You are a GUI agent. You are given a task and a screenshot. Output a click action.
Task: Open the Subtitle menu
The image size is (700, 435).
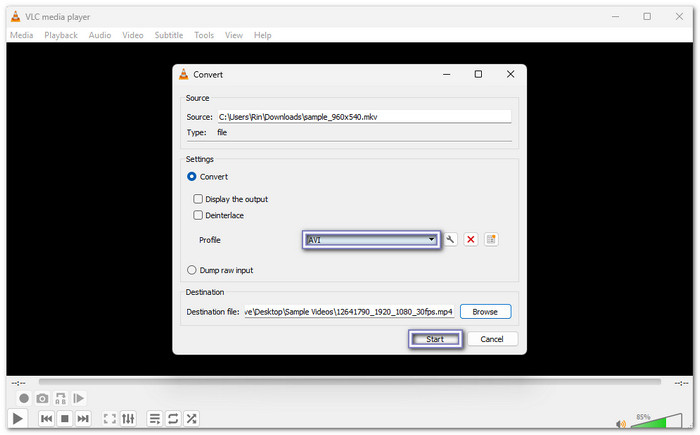pyautogui.click(x=169, y=35)
